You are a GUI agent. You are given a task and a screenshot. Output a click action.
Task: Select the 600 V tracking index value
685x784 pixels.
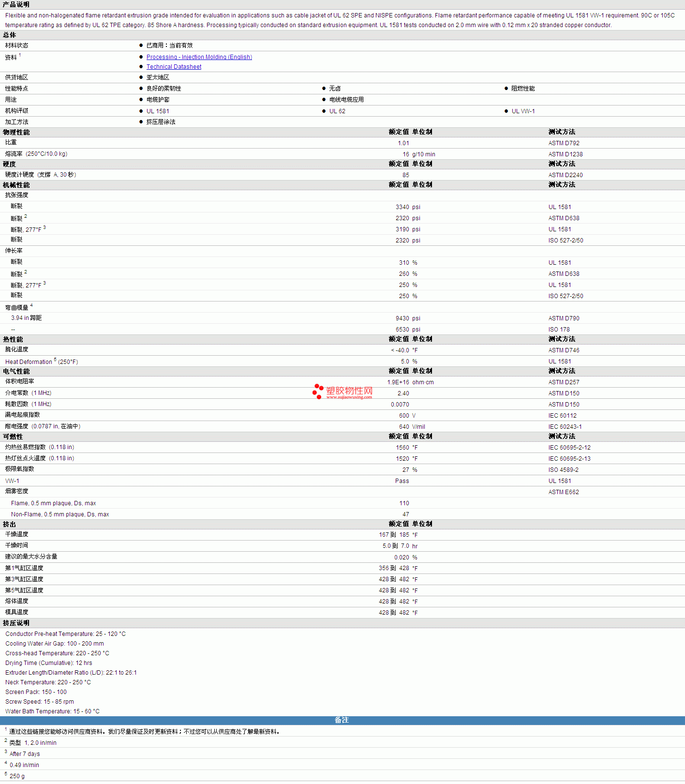pos(407,416)
